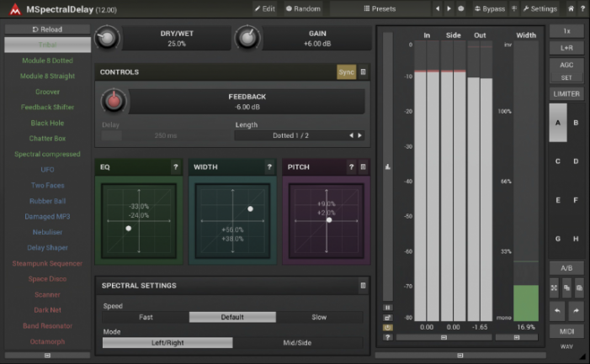
Task: Click the Home icon in the title bar
Action: [571, 8]
